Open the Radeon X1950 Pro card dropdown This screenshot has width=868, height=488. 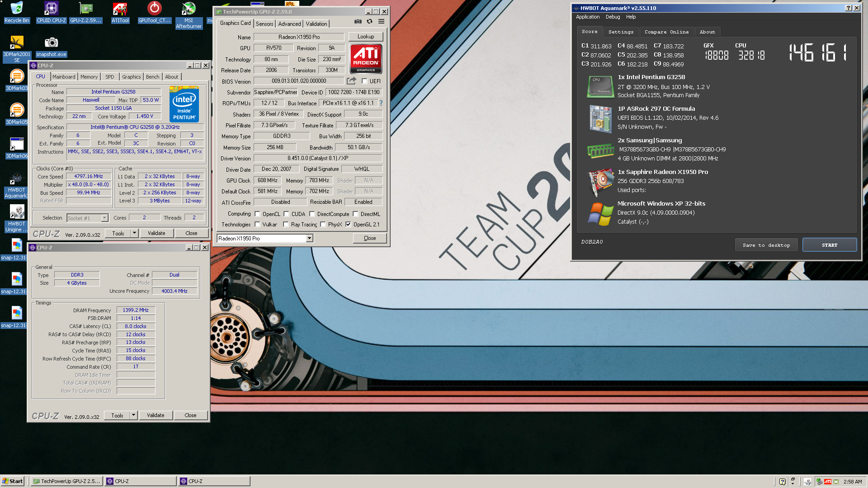tap(310, 239)
